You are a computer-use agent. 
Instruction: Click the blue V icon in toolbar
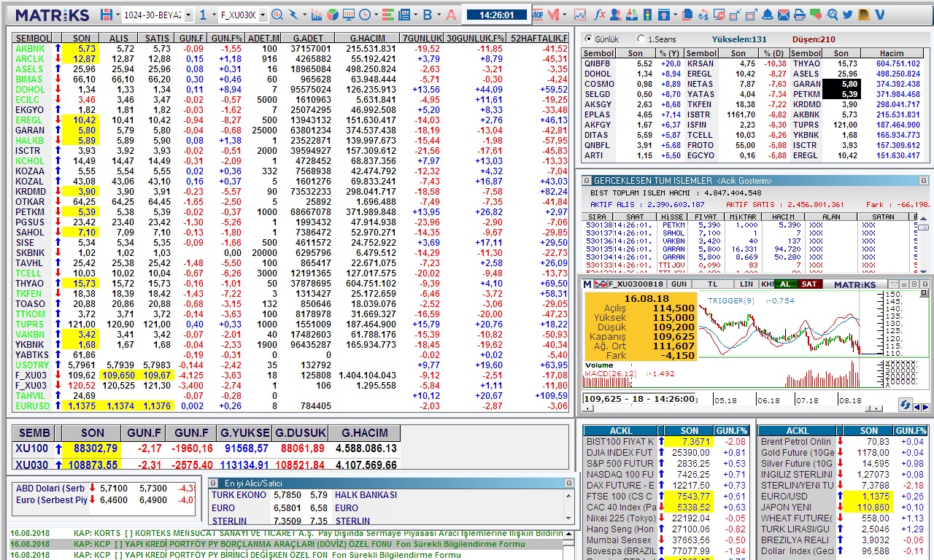[880, 15]
